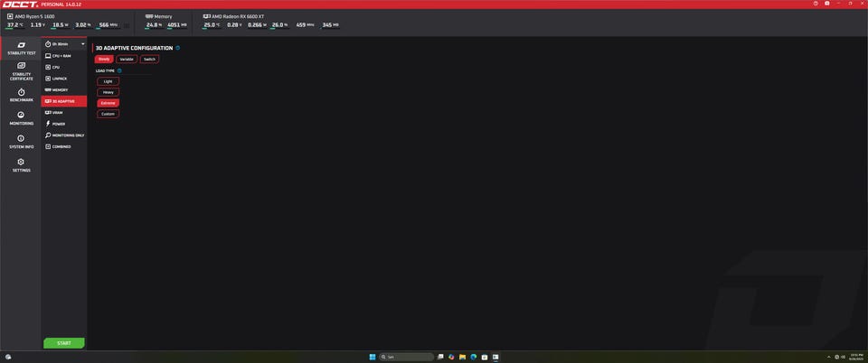Click the weather widget icon on taskbar

point(8,357)
